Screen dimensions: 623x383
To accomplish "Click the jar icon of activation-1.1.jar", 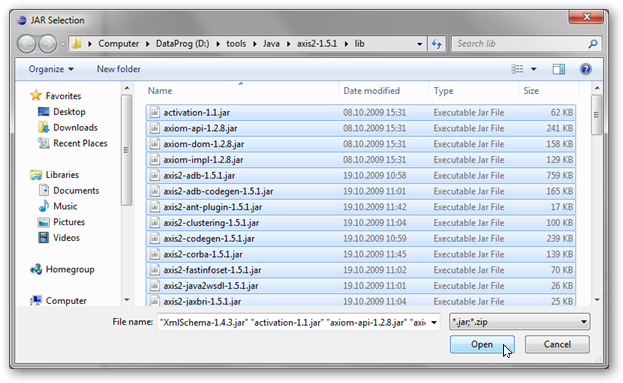I will (154, 112).
